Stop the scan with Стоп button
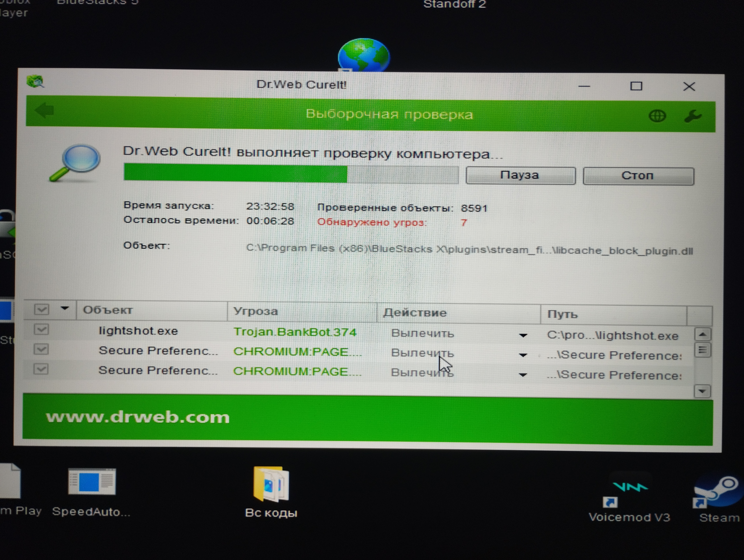The image size is (744, 560). (638, 176)
